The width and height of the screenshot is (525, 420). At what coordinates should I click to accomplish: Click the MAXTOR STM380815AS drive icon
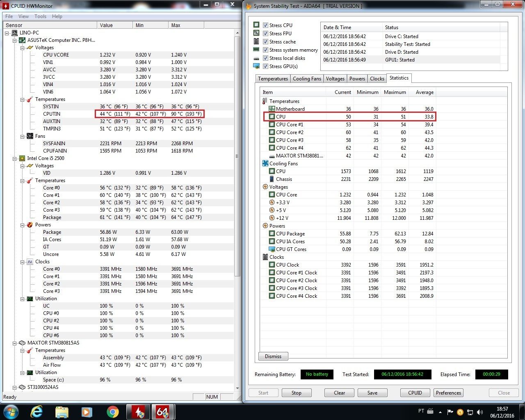click(x=23, y=343)
